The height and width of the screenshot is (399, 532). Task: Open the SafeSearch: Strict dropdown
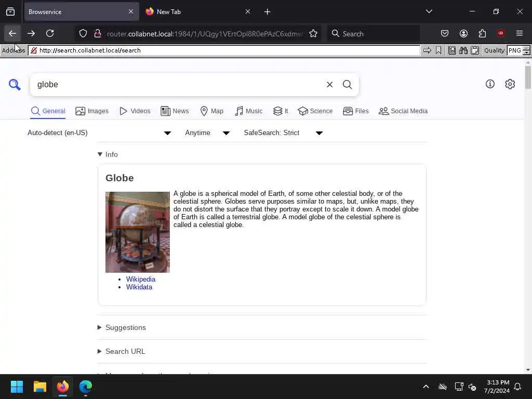point(283,133)
